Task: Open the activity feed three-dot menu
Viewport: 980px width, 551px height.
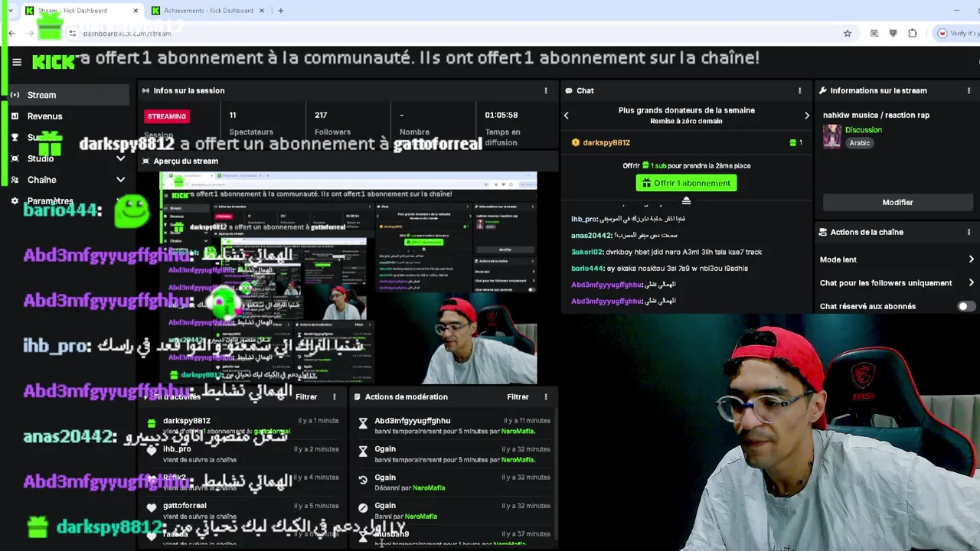Action: [334, 396]
